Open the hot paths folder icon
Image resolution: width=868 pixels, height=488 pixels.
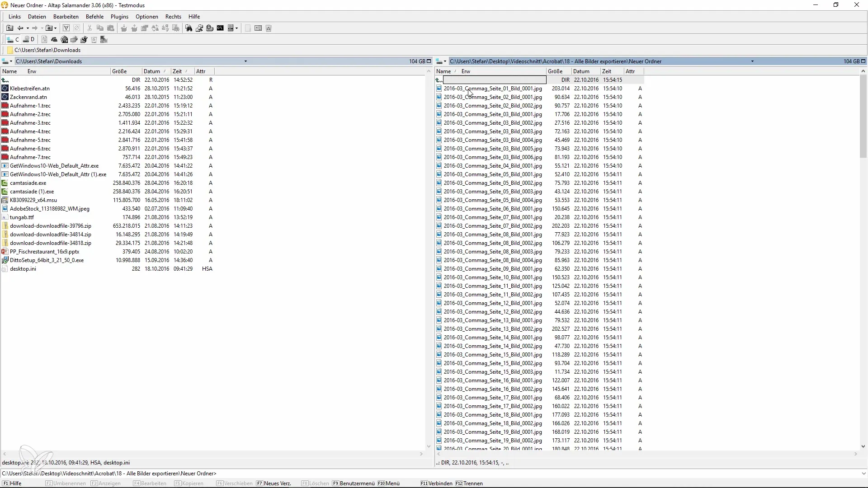point(49,28)
